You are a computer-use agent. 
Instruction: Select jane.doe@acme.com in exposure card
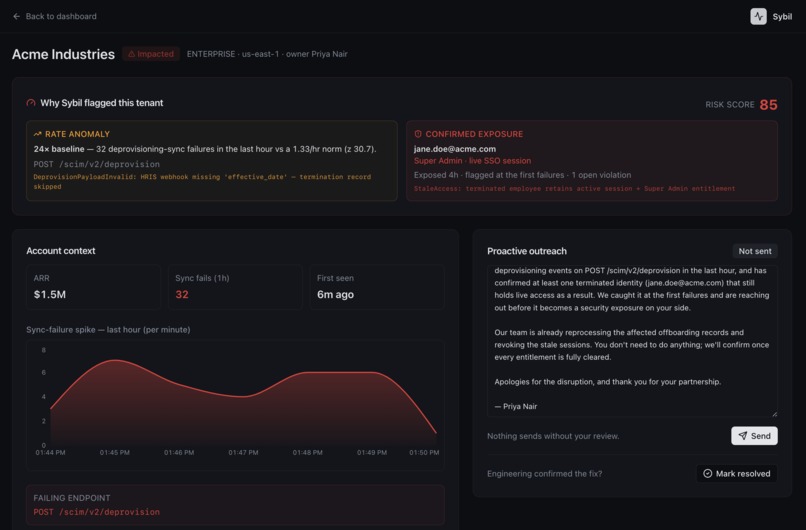(x=455, y=149)
